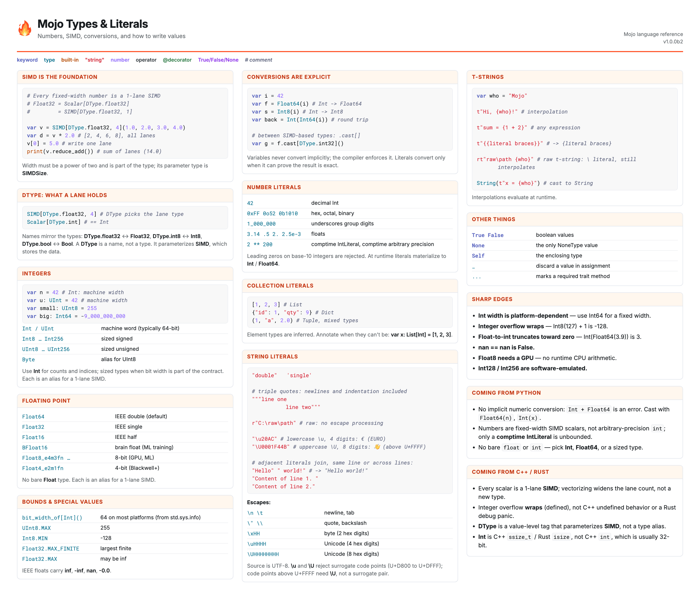Click "Self" in the Other Things table
This screenshot has width=700, height=596.
pos(478,256)
